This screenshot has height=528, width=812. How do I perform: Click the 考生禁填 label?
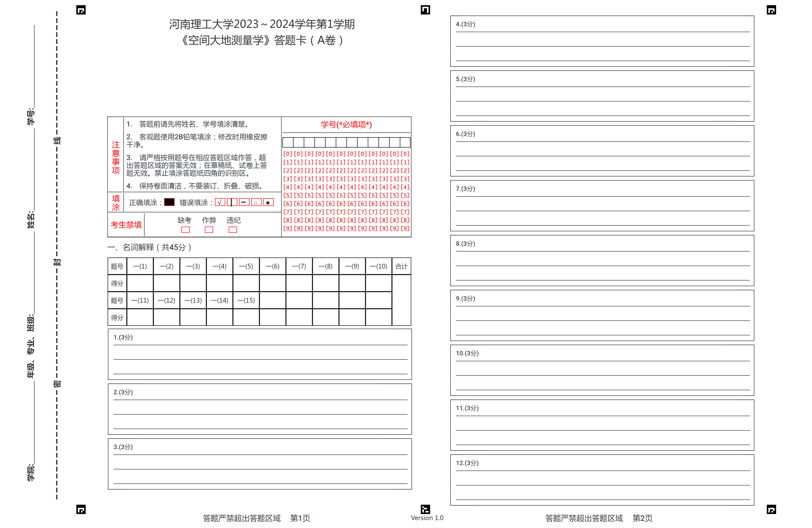[x=126, y=225]
